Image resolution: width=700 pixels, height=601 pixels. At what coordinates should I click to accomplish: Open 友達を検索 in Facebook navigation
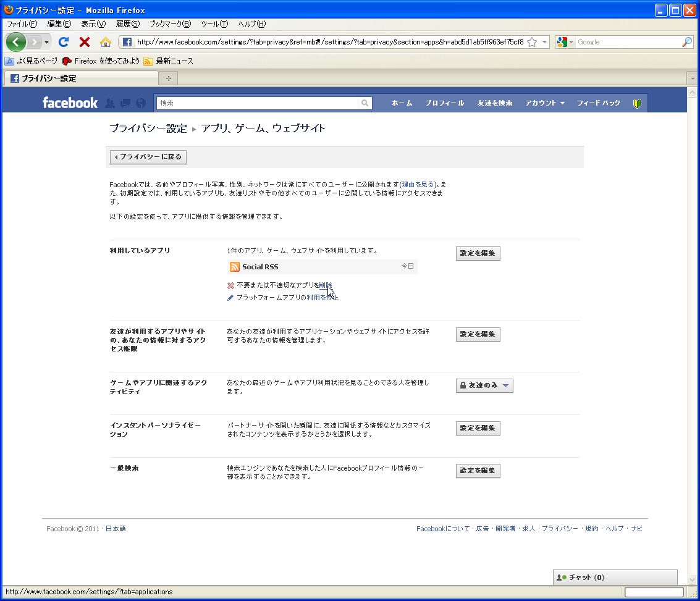(495, 103)
